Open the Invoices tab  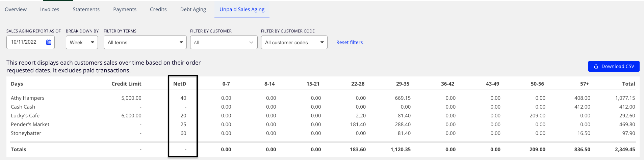(50, 9)
